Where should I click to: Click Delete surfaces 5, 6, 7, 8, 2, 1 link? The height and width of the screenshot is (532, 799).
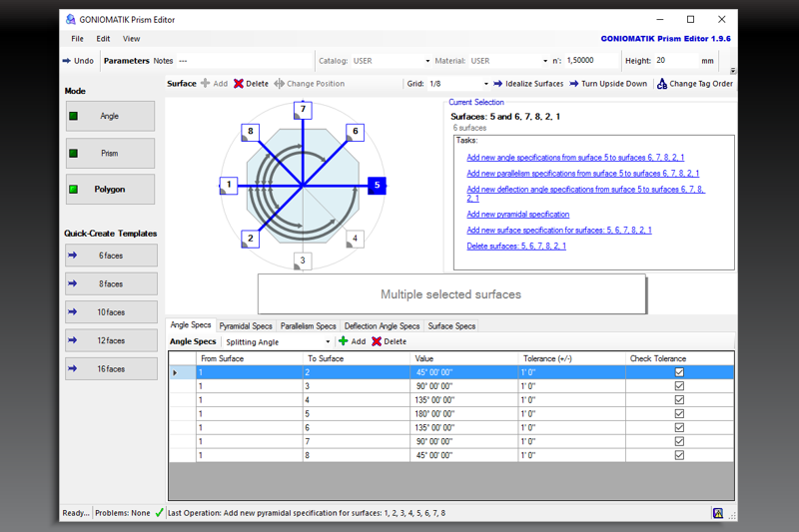(516, 246)
